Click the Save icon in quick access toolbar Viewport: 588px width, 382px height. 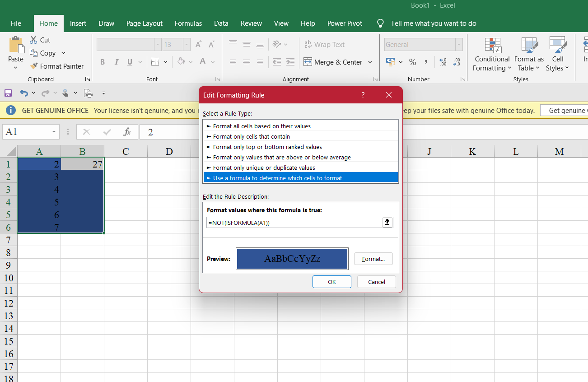click(8, 93)
